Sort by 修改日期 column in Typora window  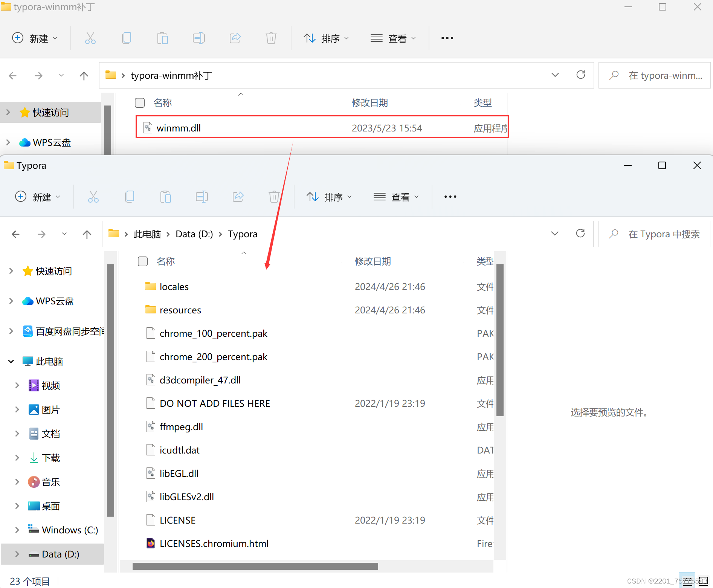[x=373, y=261]
